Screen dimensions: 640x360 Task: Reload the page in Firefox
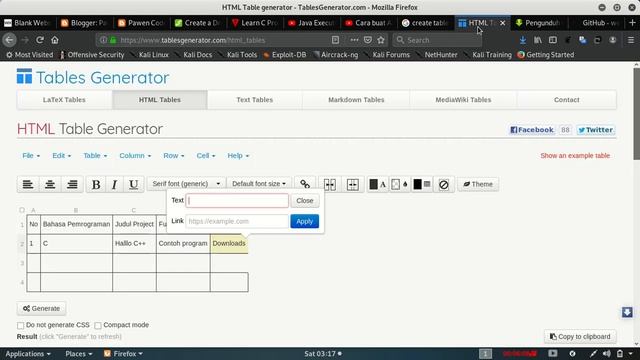40,40
